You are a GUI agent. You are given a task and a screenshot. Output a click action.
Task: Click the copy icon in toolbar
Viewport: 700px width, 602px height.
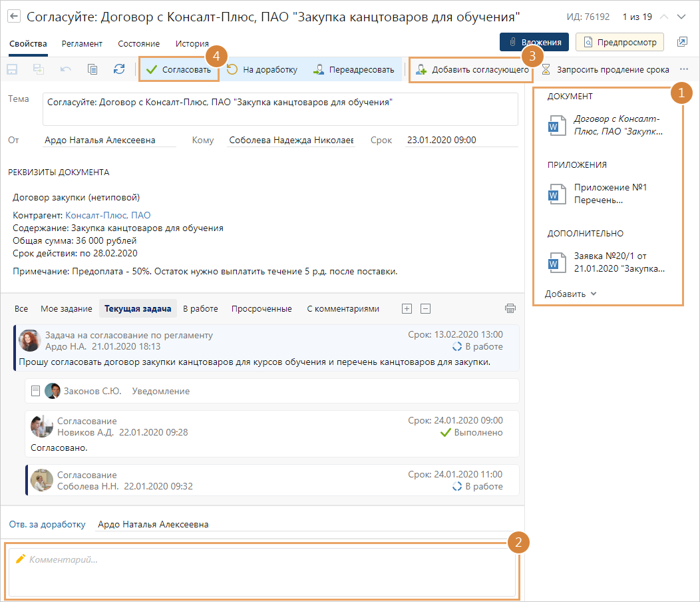(92, 69)
